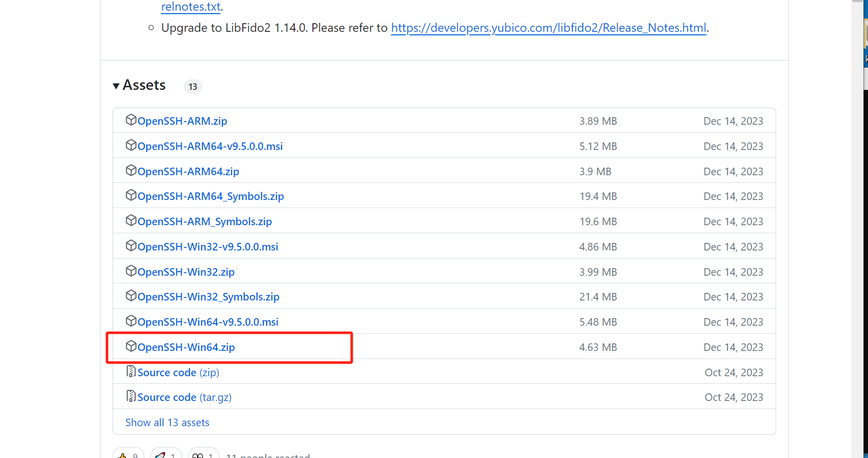The width and height of the screenshot is (868, 458).
Task: Select the 3.9 MB size text
Action: [x=595, y=172]
